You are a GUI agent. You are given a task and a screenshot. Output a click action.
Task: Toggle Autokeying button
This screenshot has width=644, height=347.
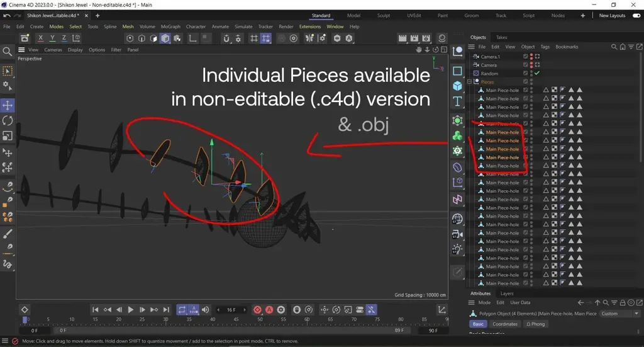click(269, 310)
